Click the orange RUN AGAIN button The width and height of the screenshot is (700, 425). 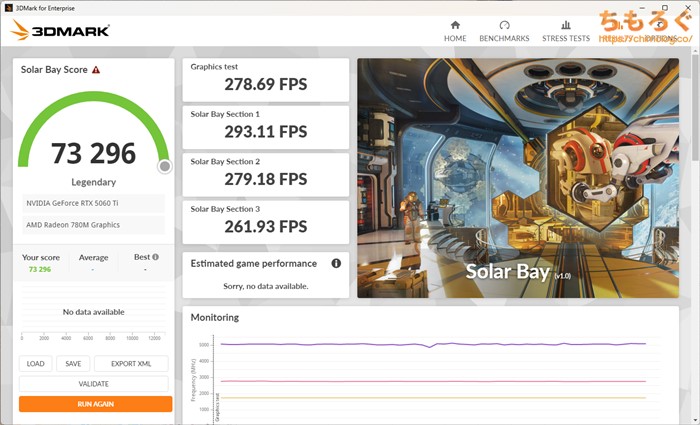(96, 404)
